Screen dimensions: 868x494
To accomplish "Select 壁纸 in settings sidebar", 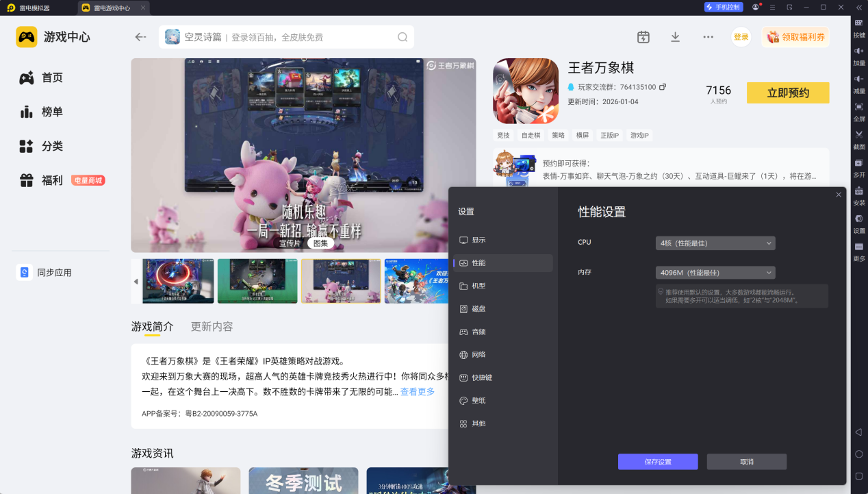I will (503, 401).
